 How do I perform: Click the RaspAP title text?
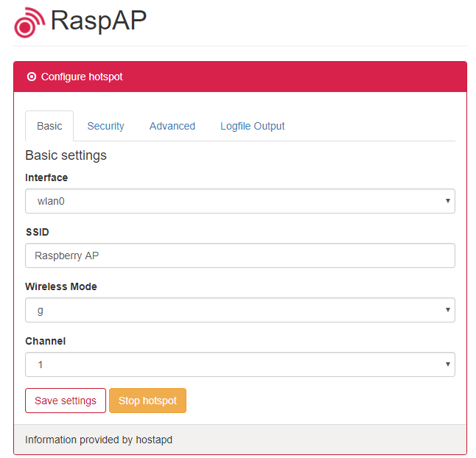click(x=99, y=21)
